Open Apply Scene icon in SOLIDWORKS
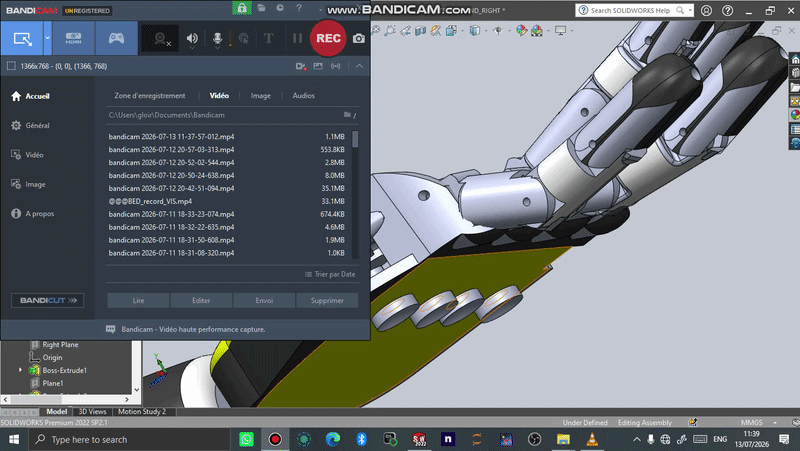 tap(537, 31)
